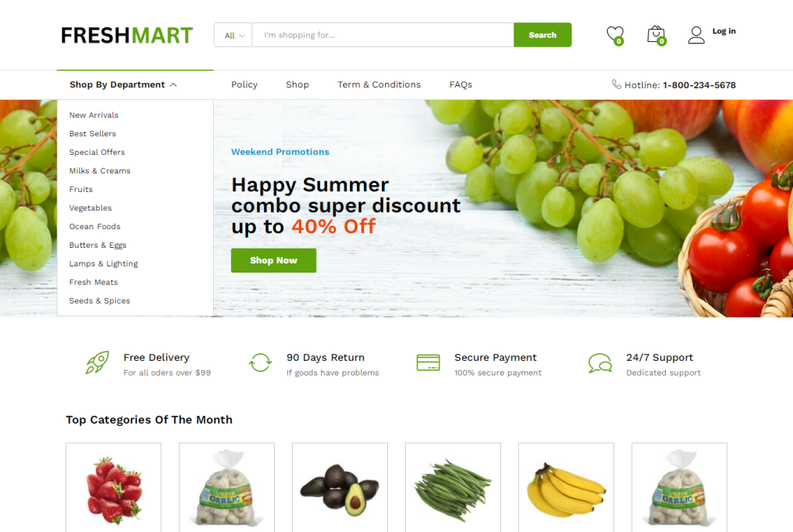793x532 pixels.
Task: Go to Term & Conditions page
Action: coord(379,84)
